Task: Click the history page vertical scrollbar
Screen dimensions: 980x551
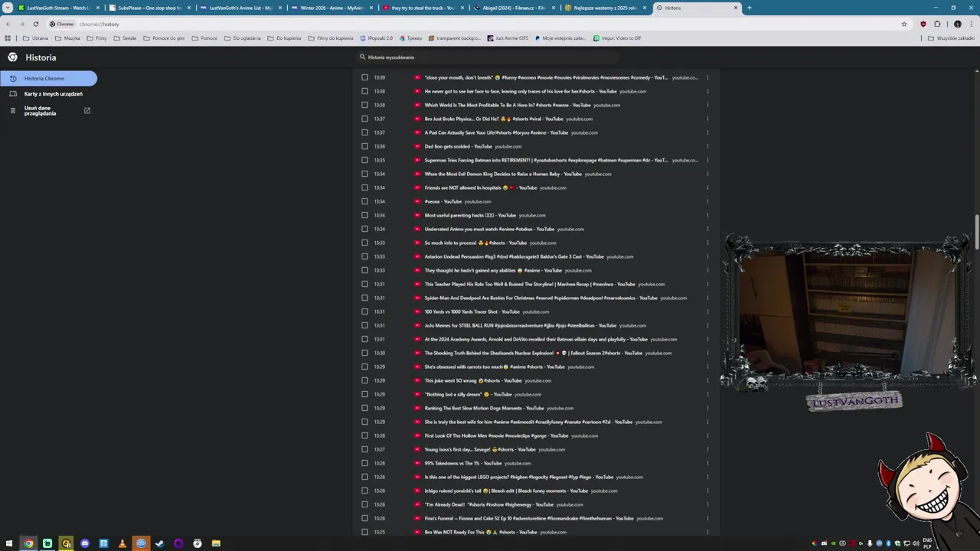Action: point(977,232)
